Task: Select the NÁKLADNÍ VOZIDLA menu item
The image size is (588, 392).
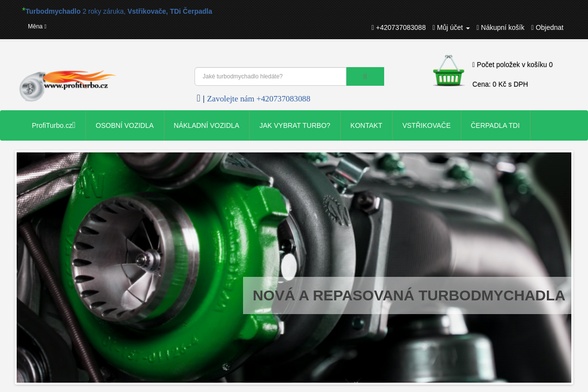Action: point(206,125)
